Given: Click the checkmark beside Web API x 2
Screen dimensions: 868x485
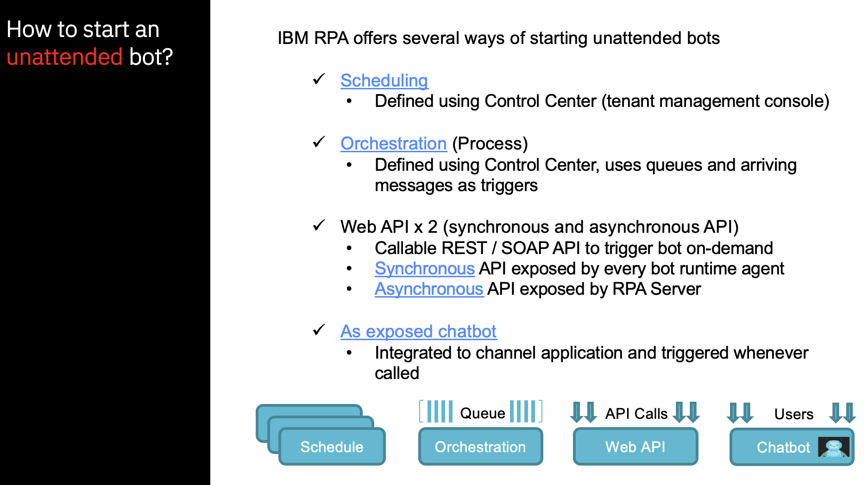Looking at the screenshot, I should point(319,225).
